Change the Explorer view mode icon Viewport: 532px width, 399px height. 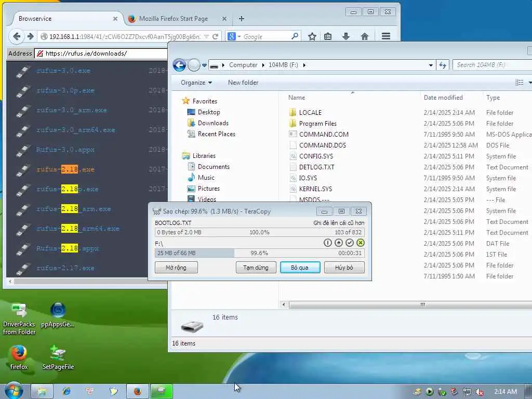tap(519, 83)
